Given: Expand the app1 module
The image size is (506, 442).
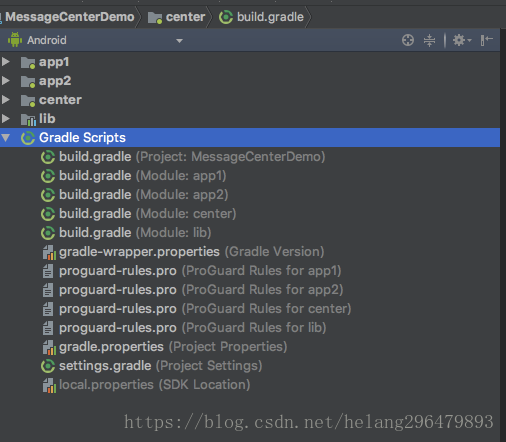Looking at the screenshot, I should (x=6, y=62).
